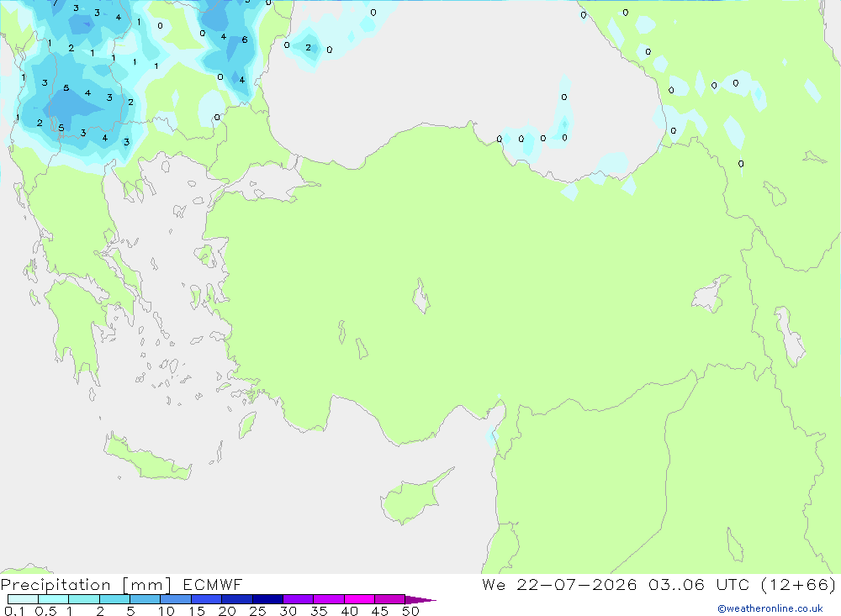Select the 0.1–0.5 mm legend color swatch
The height and width of the screenshot is (616, 841).
click(23, 599)
